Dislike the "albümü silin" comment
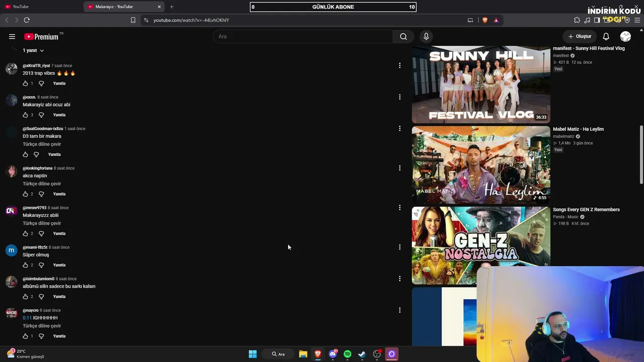The height and width of the screenshot is (362, 644). [x=41, y=297]
